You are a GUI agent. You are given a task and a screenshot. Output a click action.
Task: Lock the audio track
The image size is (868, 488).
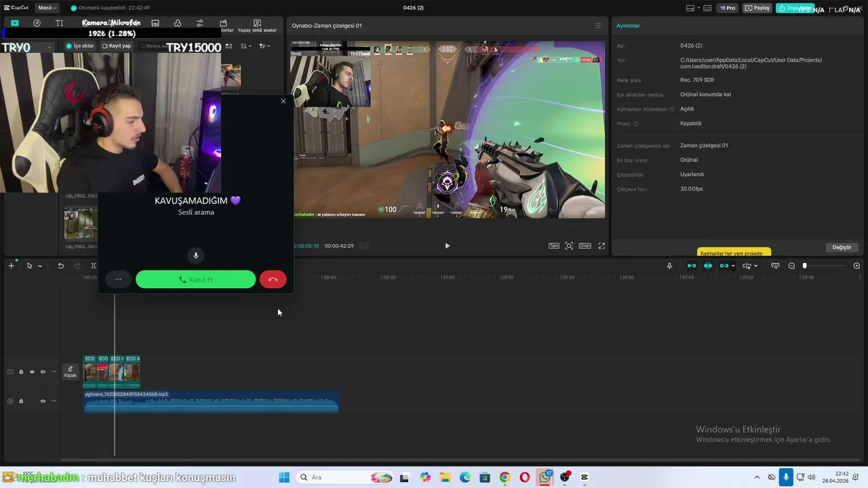pyautogui.click(x=21, y=401)
